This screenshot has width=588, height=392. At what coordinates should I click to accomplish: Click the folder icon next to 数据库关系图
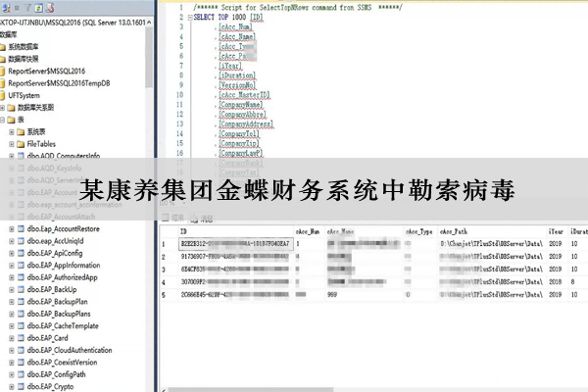11,108
